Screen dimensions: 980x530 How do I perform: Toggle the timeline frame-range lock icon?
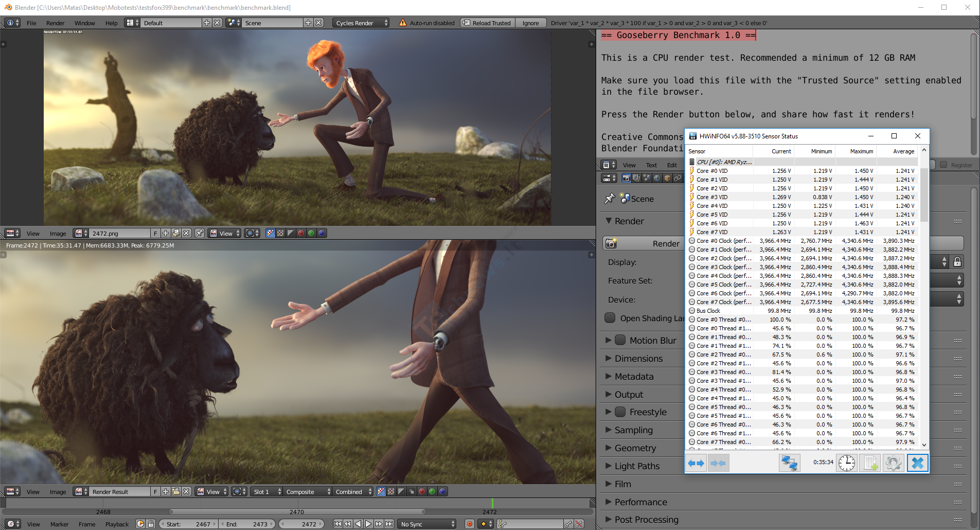(x=151, y=524)
